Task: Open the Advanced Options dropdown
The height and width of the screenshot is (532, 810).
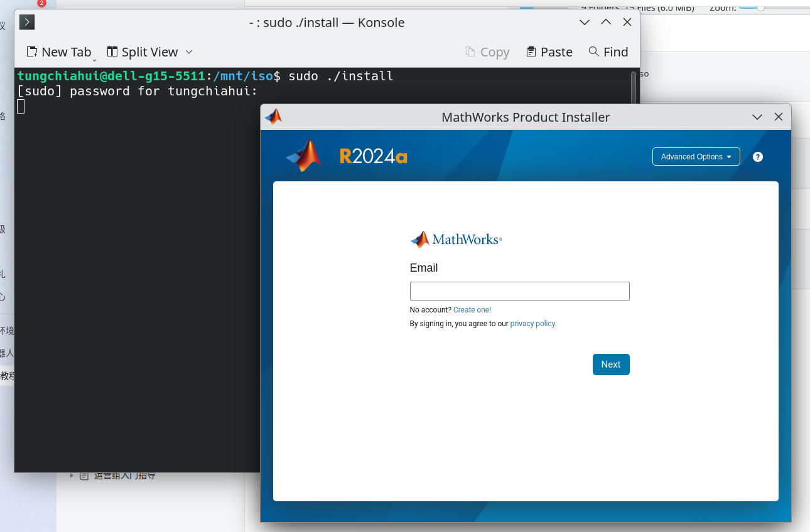Action: tap(696, 157)
